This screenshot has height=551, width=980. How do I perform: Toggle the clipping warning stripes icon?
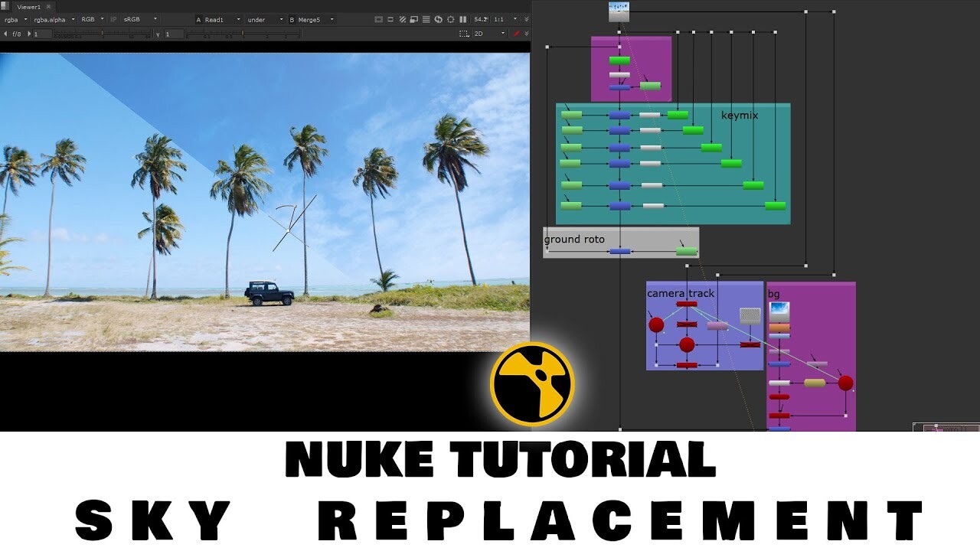pos(402,19)
